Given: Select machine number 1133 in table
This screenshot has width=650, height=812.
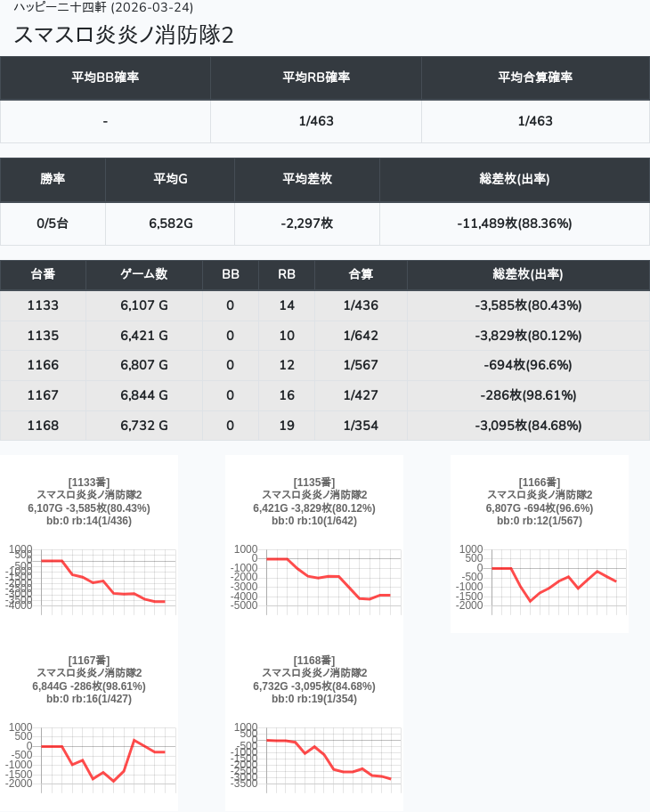Looking at the screenshot, I should point(43,305).
